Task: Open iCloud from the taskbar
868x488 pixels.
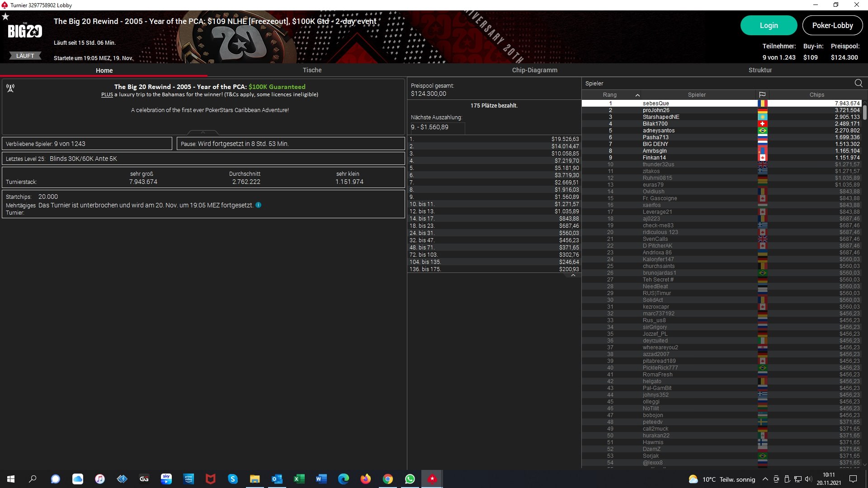Action: [78, 479]
